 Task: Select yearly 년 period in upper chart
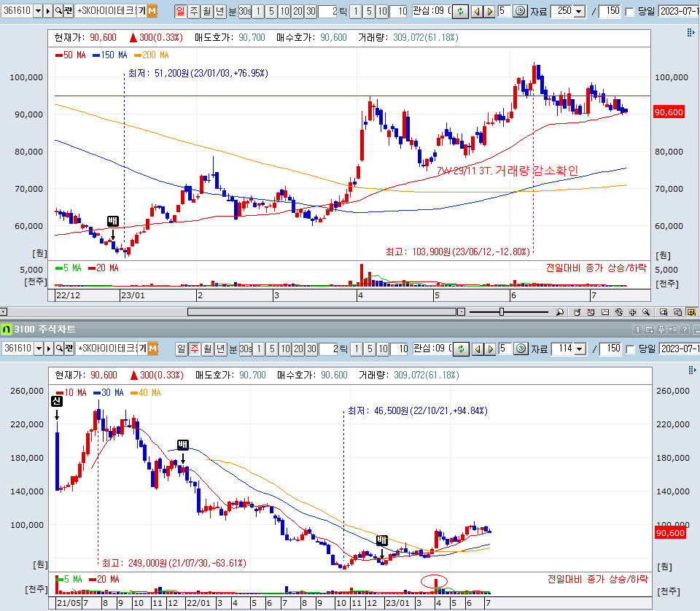[x=219, y=11]
